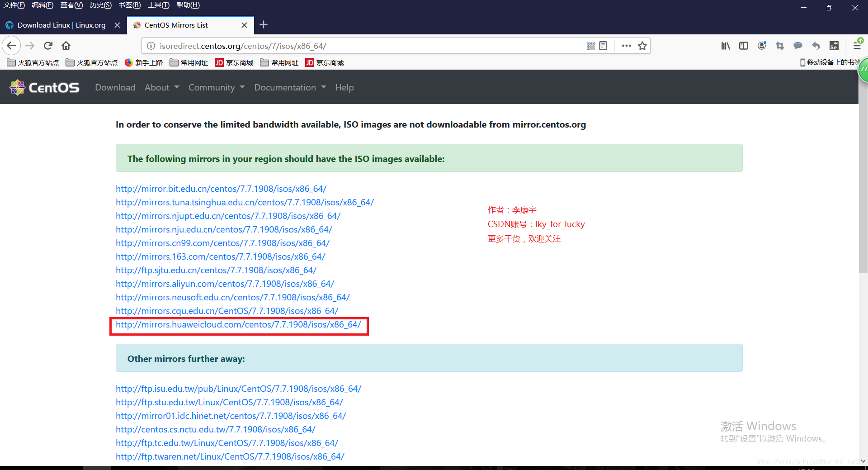The image size is (868, 470).
Task: Click Help in CentOS navbar
Action: (344, 87)
